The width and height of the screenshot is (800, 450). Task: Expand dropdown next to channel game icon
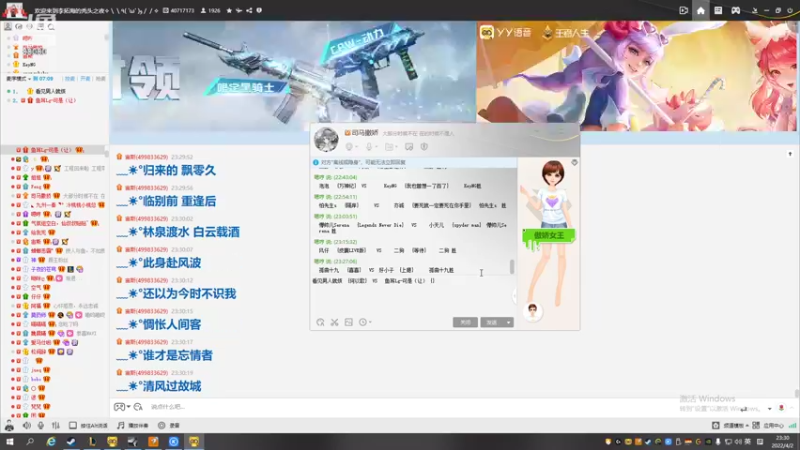pyautogui.click(x=128, y=407)
